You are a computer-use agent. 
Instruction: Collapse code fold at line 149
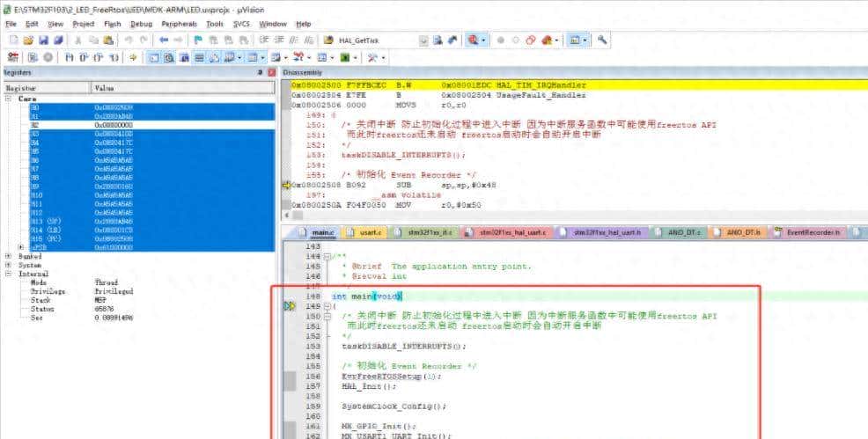point(327,306)
